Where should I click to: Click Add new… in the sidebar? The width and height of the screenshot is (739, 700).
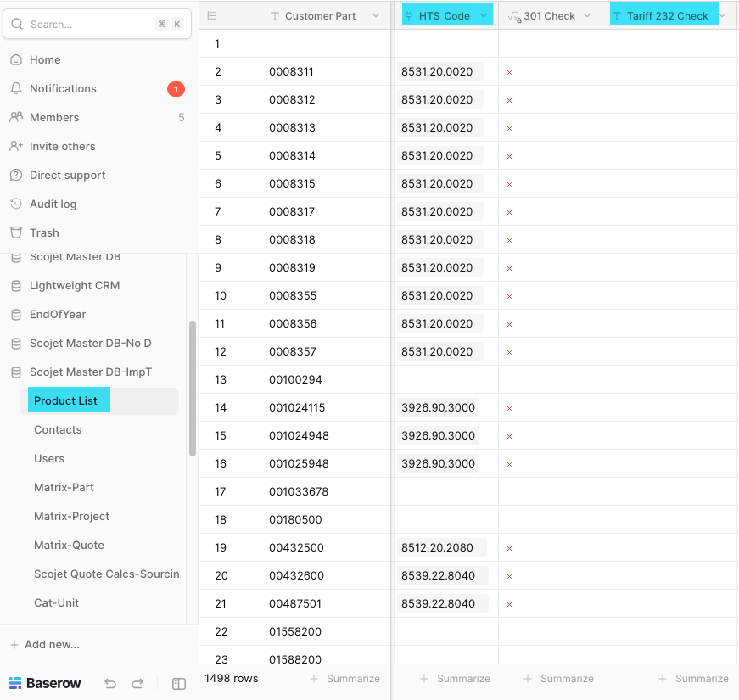coord(52,645)
